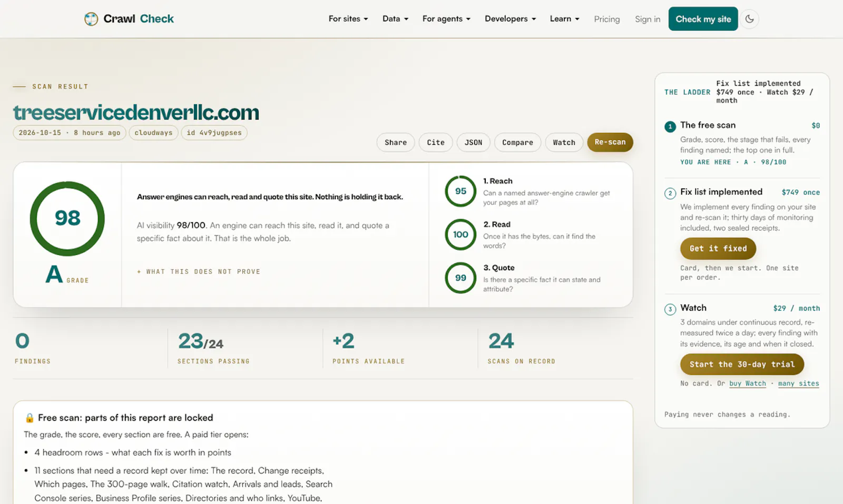The width and height of the screenshot is (843, 504).
Task: Start the 30-day trial
Action: (x=742, y=364)
